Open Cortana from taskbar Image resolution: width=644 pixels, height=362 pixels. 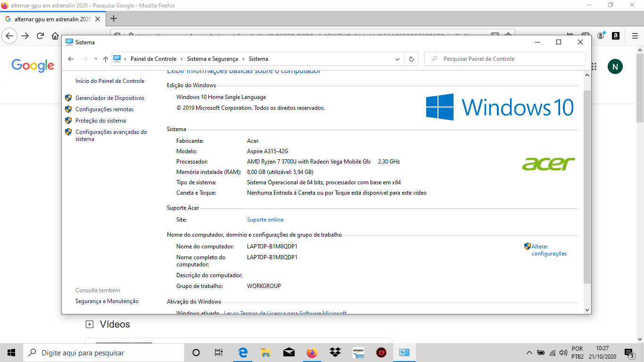point(196,353)
